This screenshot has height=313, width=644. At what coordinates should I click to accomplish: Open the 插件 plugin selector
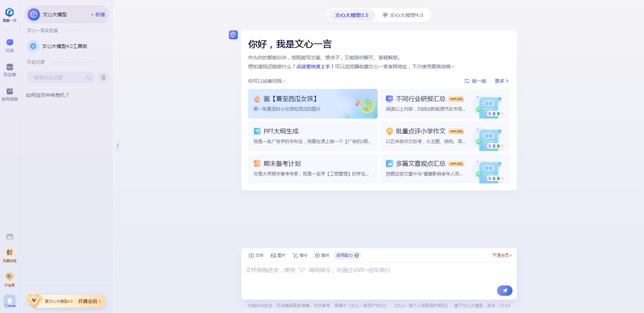(x=322, y=255)
